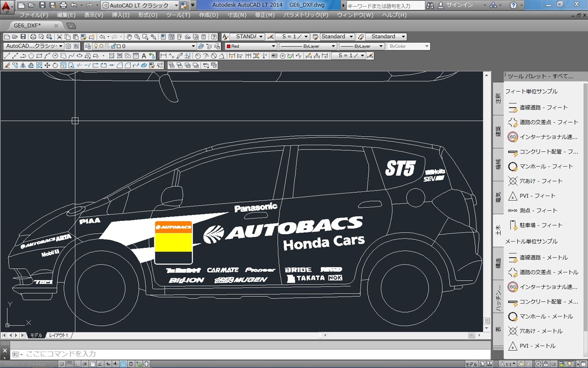
Task: Toggle Snap mode in status bar
Action: (x=62, y=364)
